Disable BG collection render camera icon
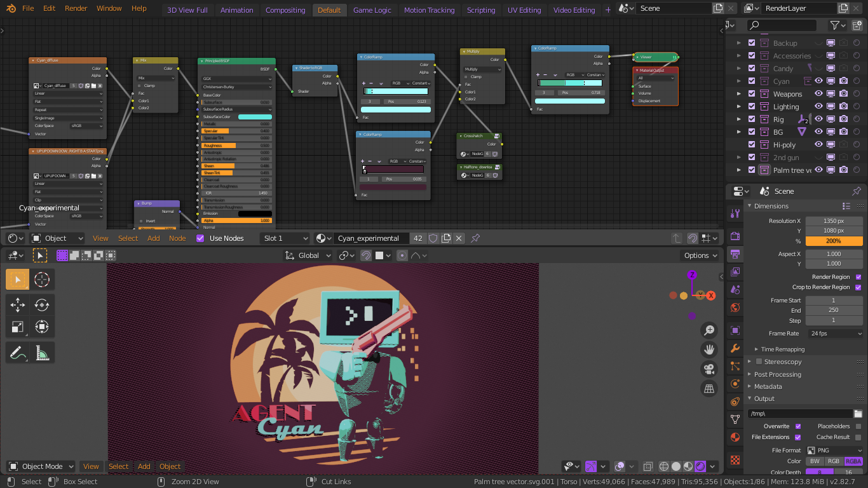This screenshot has height=488, width=868. pyautogui.click(x=843, y=132)
